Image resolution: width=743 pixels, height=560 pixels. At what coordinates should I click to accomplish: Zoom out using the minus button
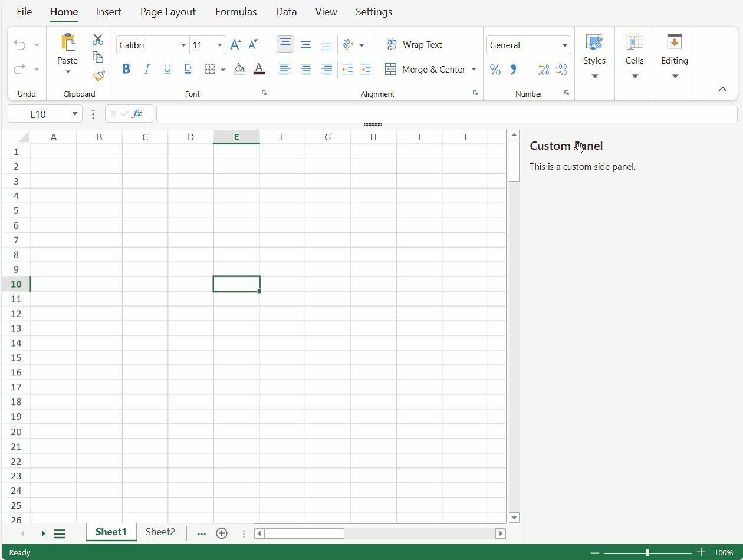click(595, 552)
